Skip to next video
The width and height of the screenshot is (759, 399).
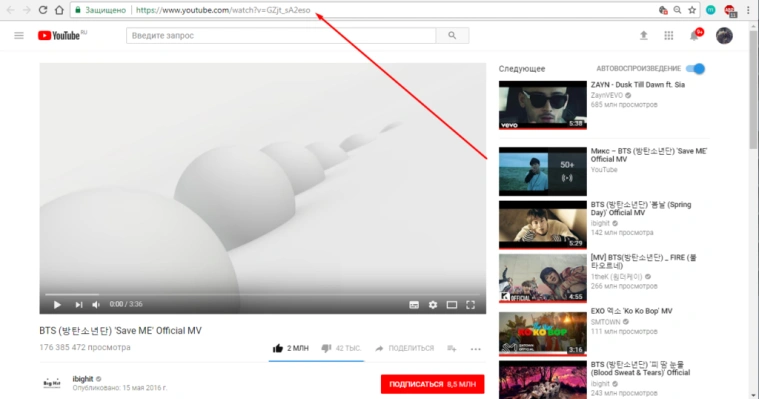[x=78, y=305]
